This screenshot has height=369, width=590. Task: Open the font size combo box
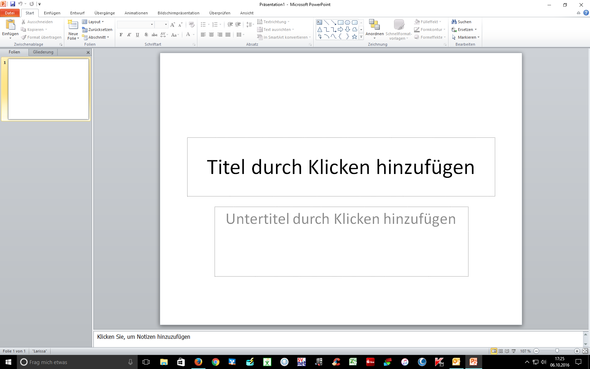point(162,24)
